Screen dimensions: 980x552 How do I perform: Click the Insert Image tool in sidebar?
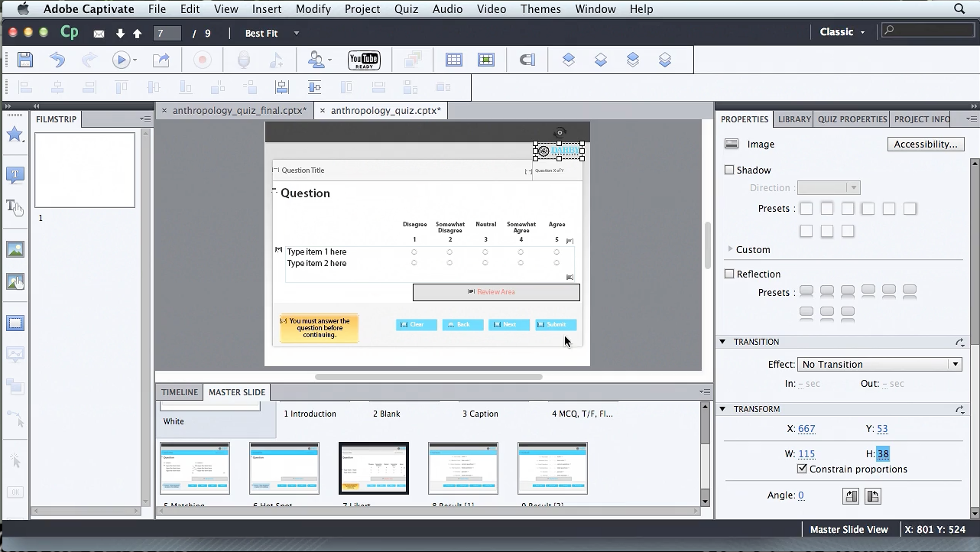click(15, 249)
